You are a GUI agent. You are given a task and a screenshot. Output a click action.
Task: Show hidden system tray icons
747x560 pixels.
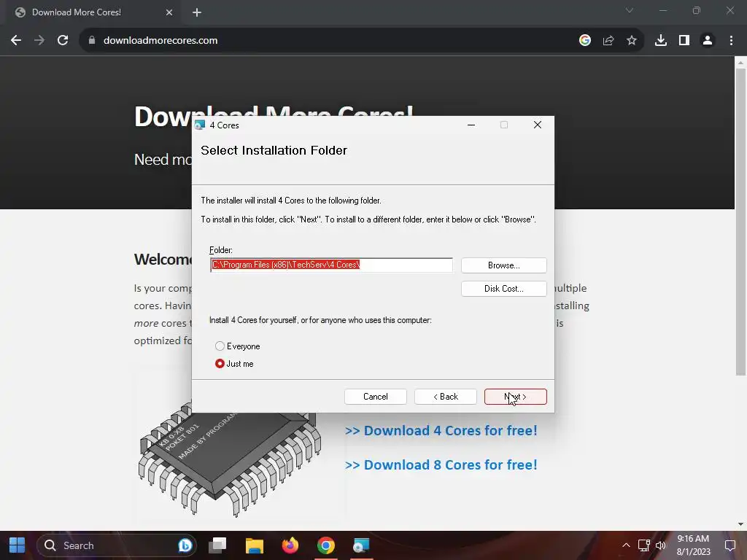coord(626,545)
